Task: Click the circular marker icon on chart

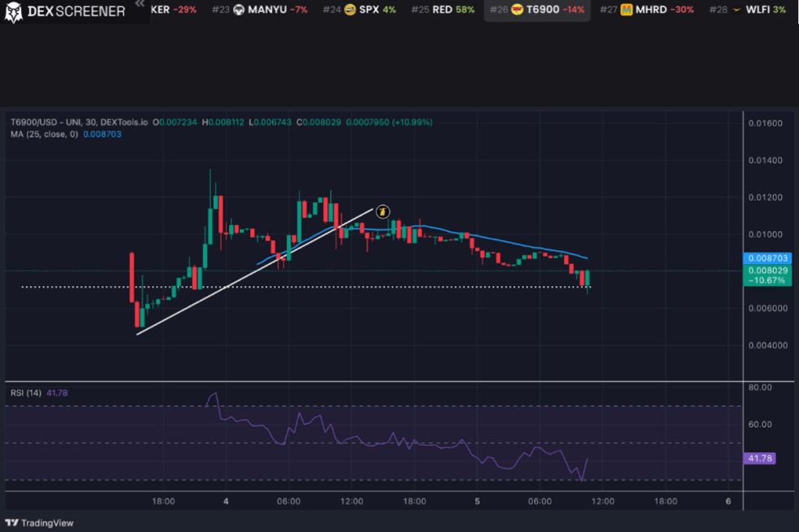Action: (x=382, y=211)
